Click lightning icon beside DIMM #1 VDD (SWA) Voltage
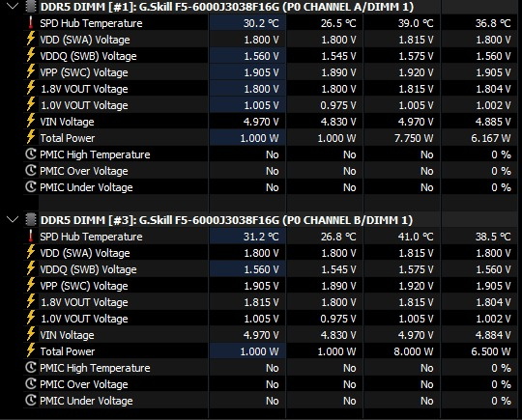The image size is (522, 420). click(x=31, y=39)
